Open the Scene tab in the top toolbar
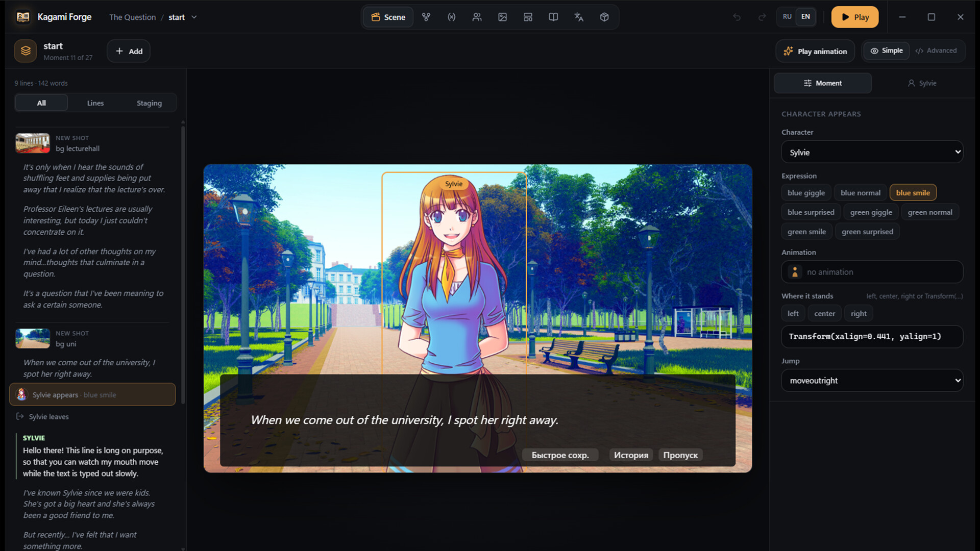The image size is (980, 551). coord(388,17)
